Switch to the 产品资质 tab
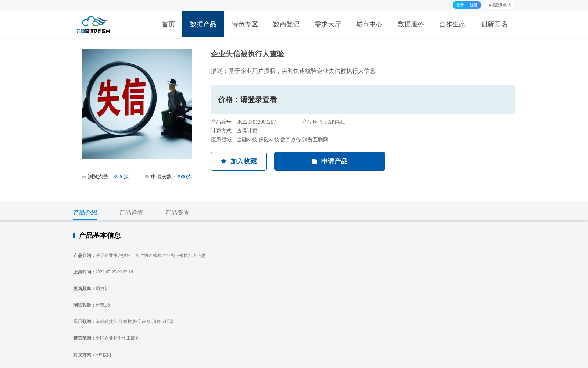588x368 pixels. [x=177, y=213]
